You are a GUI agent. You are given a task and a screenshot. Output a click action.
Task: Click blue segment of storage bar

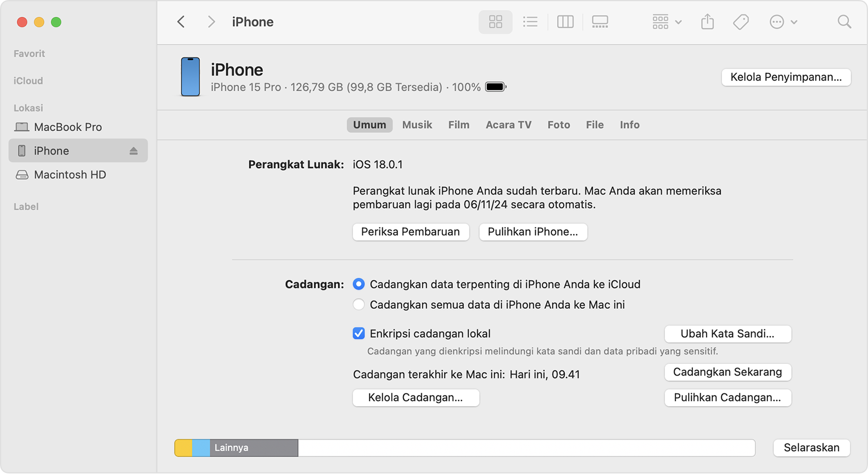click(201, 448)
